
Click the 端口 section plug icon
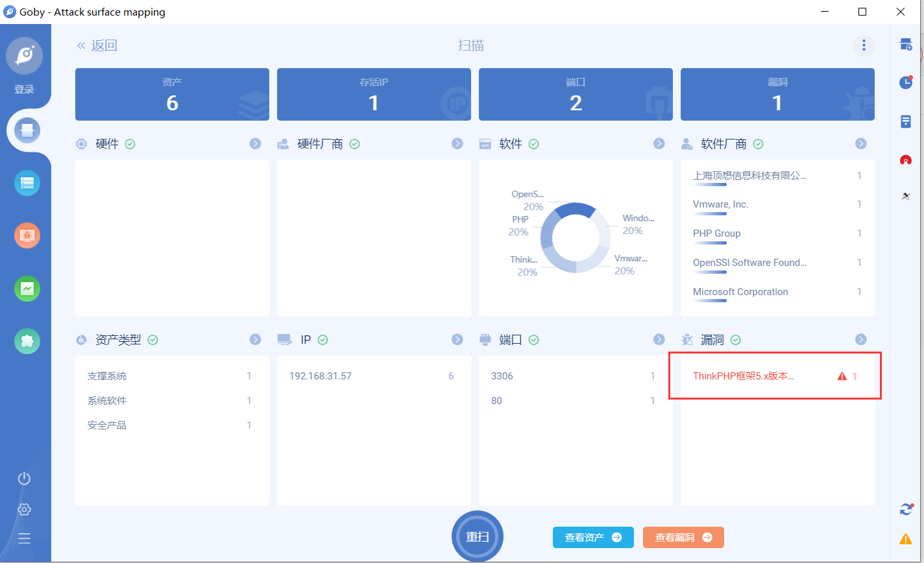coord(485,339)
